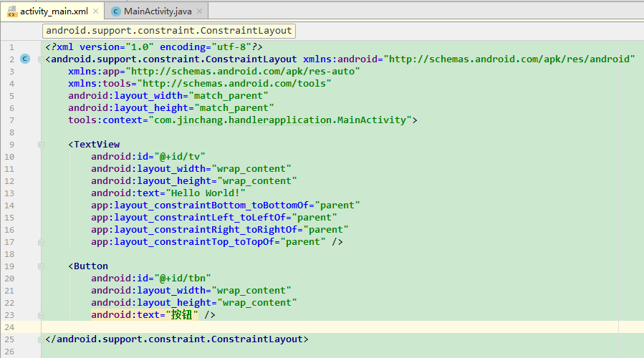The image size is (644, 358).
Task: Click the android:text="按钮" attribute
Action: tap(145, 315)
